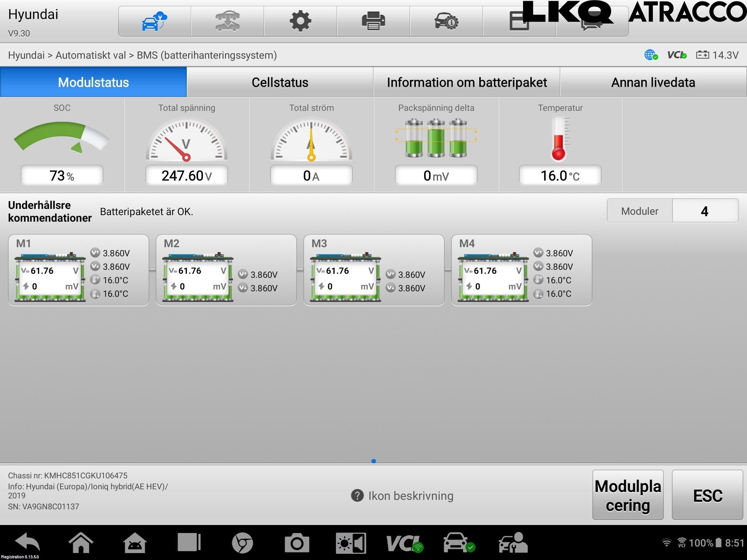
Task: Click the 73 % SOC value
Action: point(62,175)
